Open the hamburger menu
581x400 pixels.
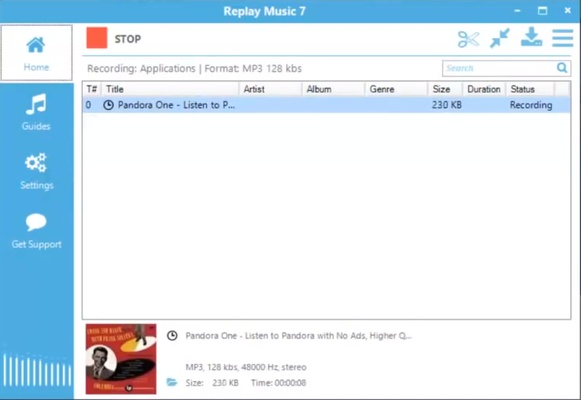click(x=562, y=38)
